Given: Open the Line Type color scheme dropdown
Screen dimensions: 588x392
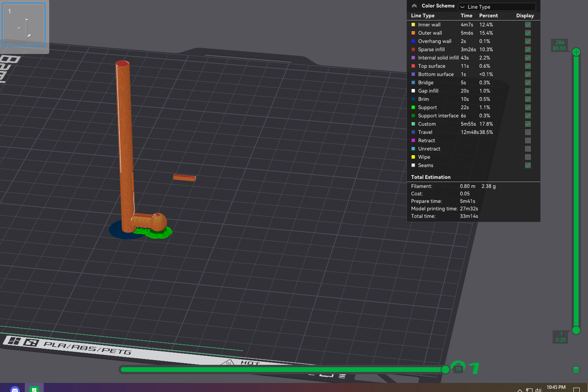Looking at the screenshot, I should [x=497, y=7].
